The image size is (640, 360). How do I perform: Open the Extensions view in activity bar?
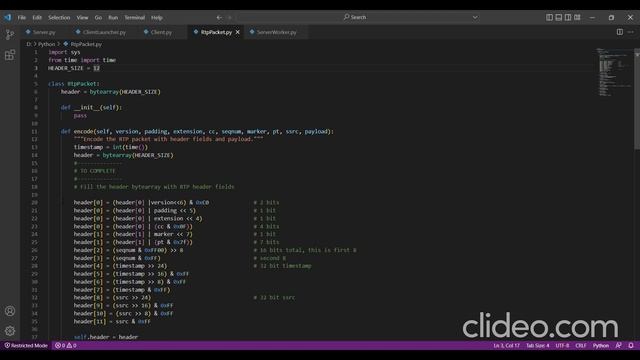point(10,55)
